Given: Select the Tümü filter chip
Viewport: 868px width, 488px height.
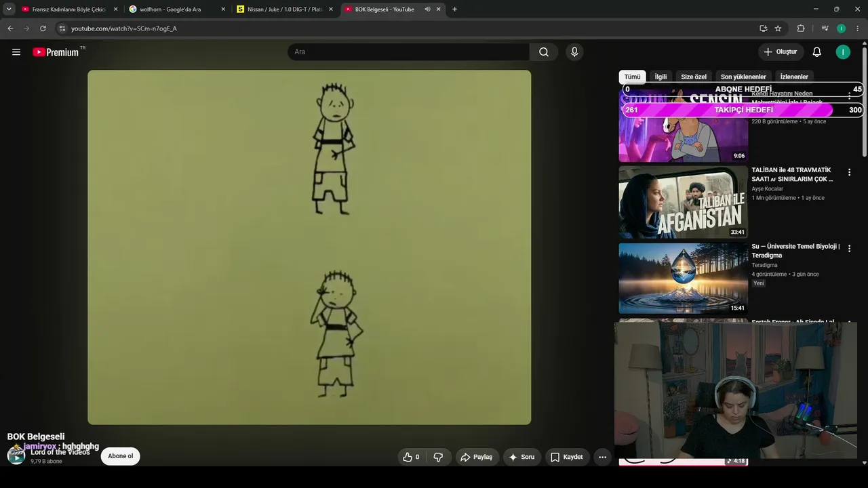Looking at the screenshot, I should pos(632,77).
